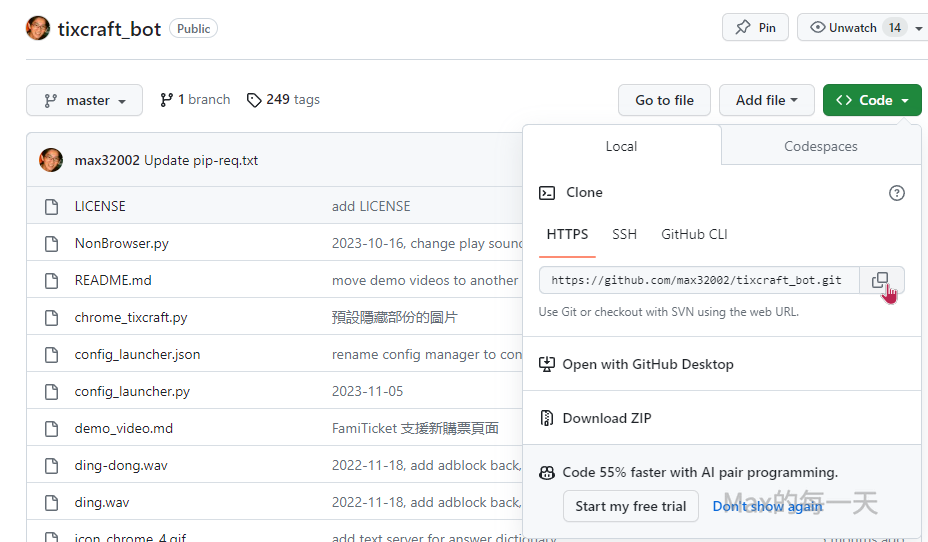Click the tixcraft_bot owner avatar
Image resolution: width=928 pixels, height=542 pixels.
37,28
